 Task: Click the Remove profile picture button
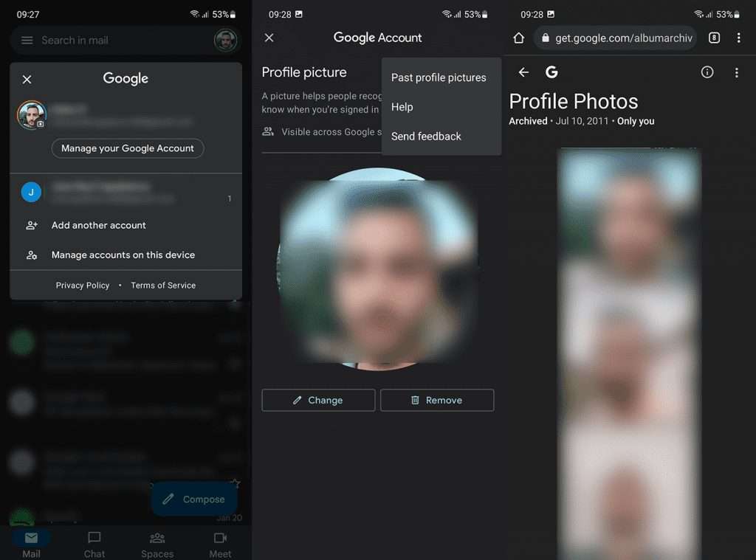[437, 400]
